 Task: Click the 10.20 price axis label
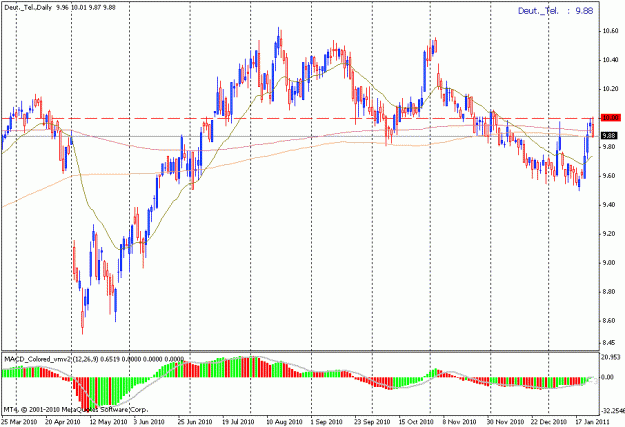pos(611,89)
